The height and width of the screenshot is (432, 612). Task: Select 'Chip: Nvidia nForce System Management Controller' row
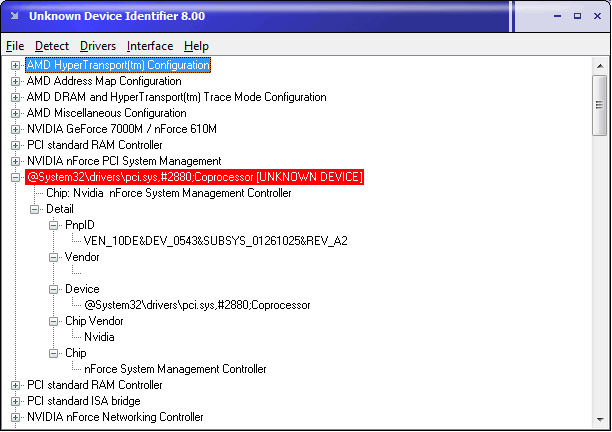coord(169,193)
